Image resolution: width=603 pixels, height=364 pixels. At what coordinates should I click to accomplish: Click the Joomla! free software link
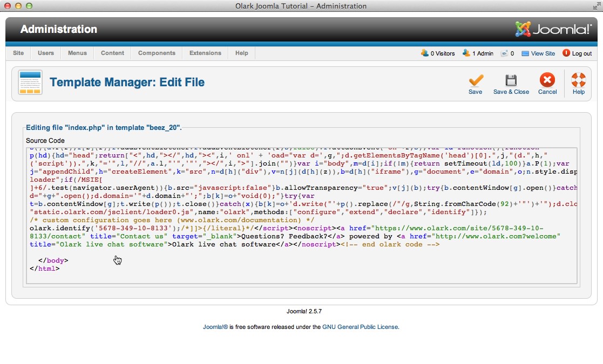(x=215, y=327)
